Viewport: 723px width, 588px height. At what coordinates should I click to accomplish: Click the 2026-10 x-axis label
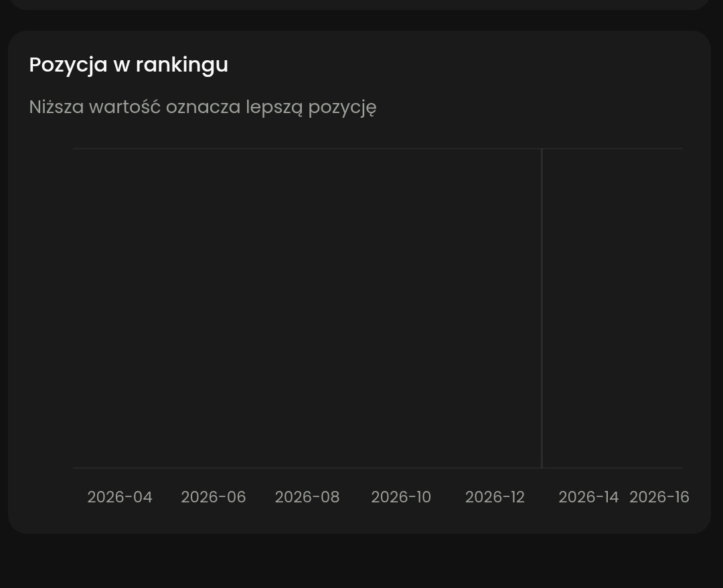pos(401,497)
